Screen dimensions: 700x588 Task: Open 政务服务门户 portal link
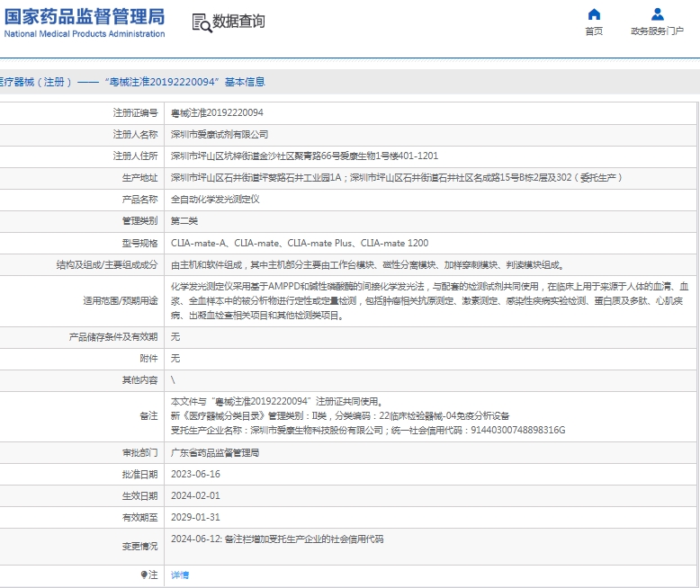click(657, 31)
